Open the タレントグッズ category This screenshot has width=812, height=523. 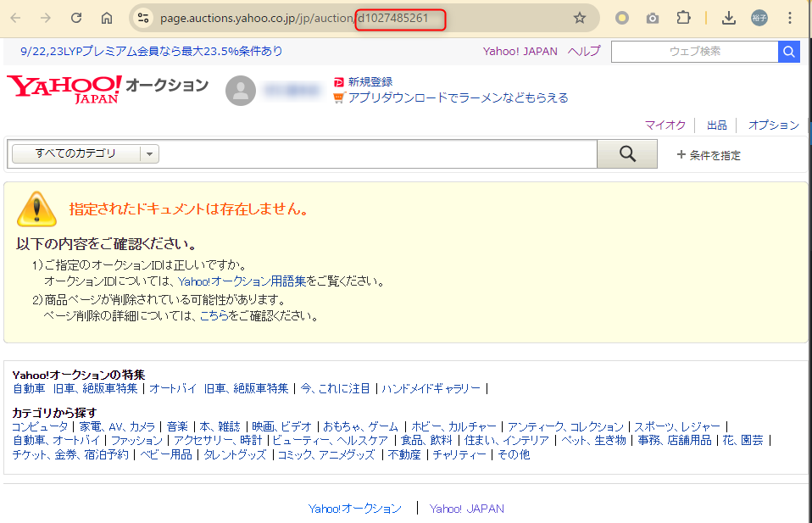pyautogui.click(x=235, y=454)
